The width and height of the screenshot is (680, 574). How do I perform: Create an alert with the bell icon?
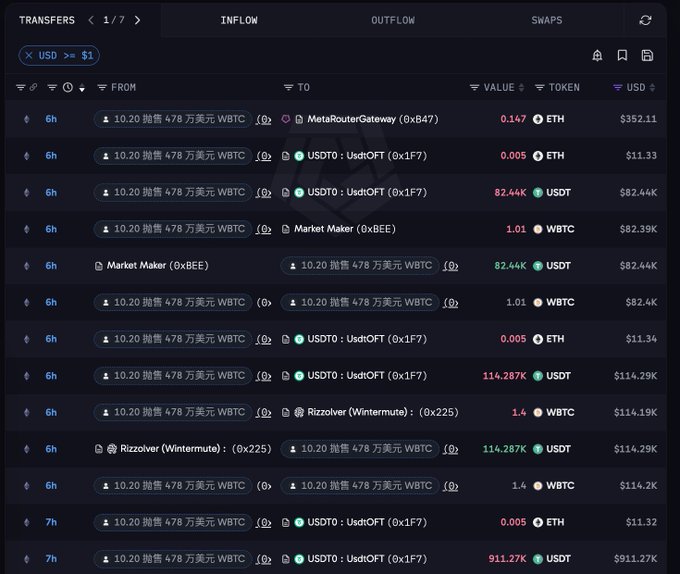coord(597,55)
